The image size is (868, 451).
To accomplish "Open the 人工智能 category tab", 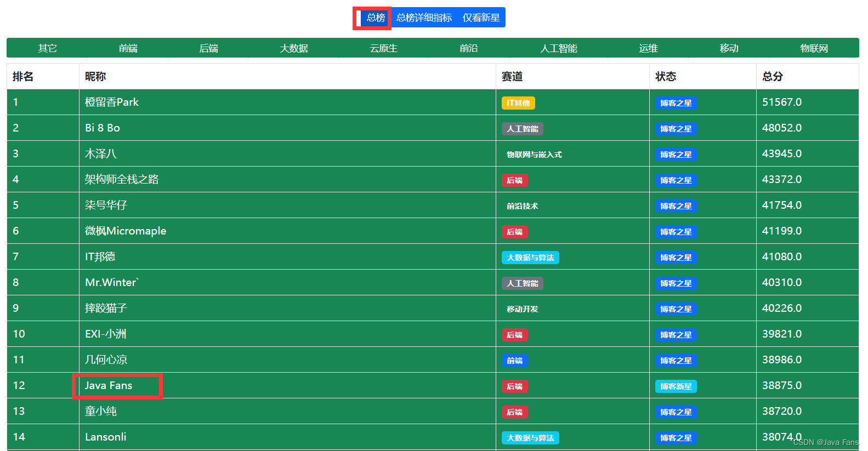I will 558,48.
